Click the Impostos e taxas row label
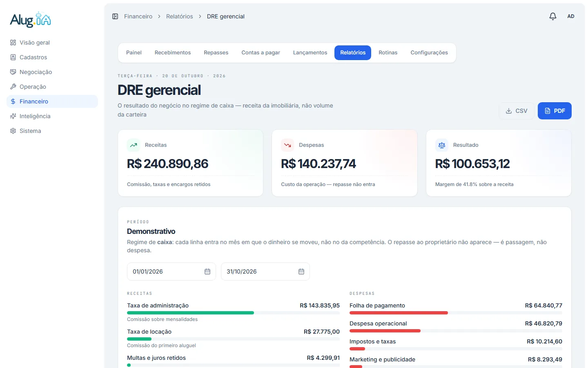The width and height of the screenshot is (588, 368). 372,341
